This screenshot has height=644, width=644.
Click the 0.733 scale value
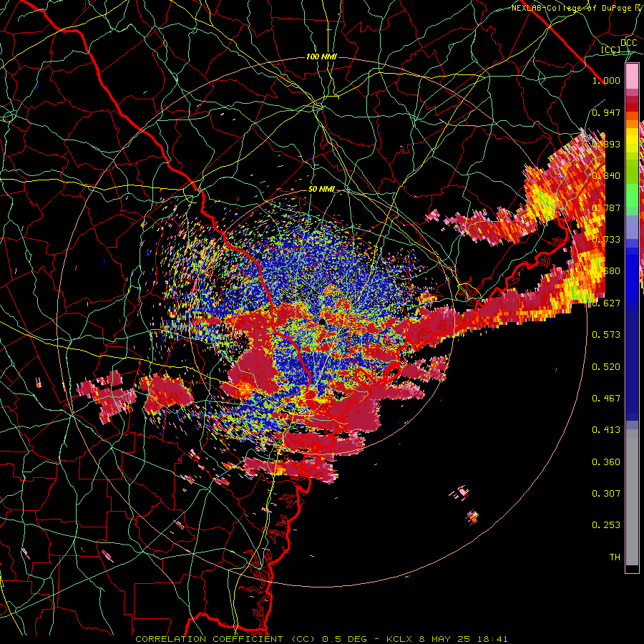point(606,239)
